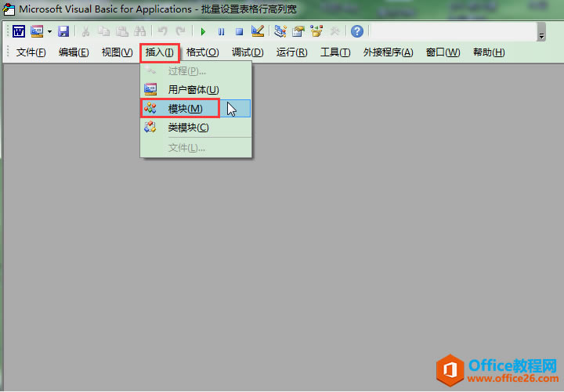This screenshot has height=392, width=564.
Task: Open the 格式(O) menu
Action: point(203,52)
